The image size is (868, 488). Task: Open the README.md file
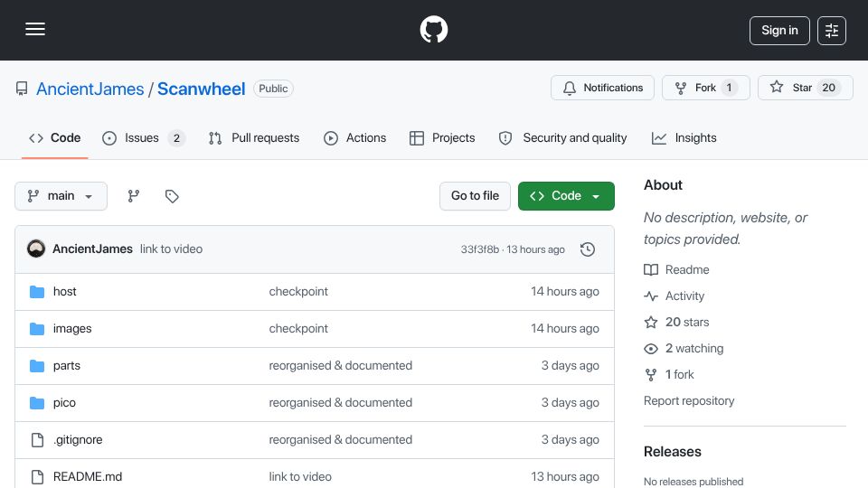[88, 477]
